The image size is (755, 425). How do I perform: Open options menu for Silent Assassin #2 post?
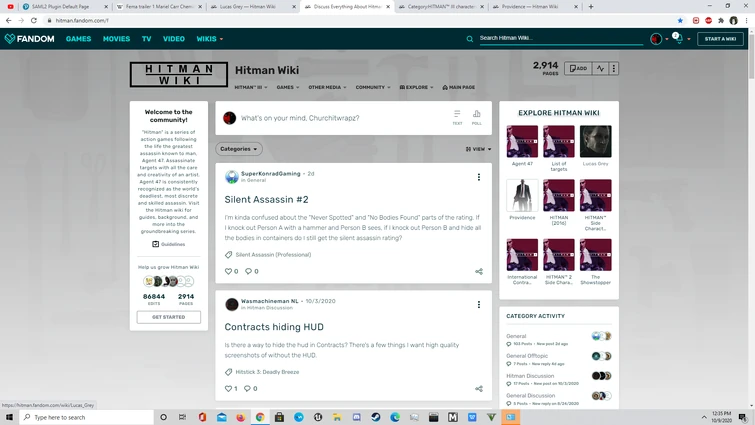click(479, 177)
